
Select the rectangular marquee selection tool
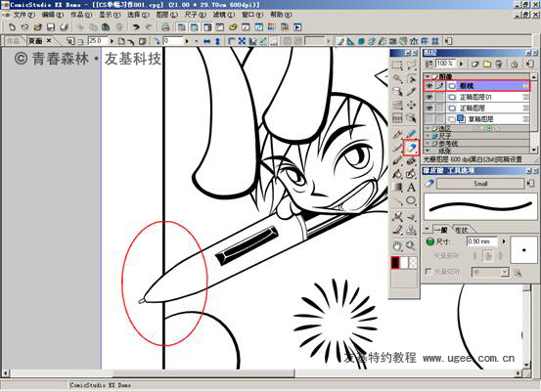click(397, 65)
